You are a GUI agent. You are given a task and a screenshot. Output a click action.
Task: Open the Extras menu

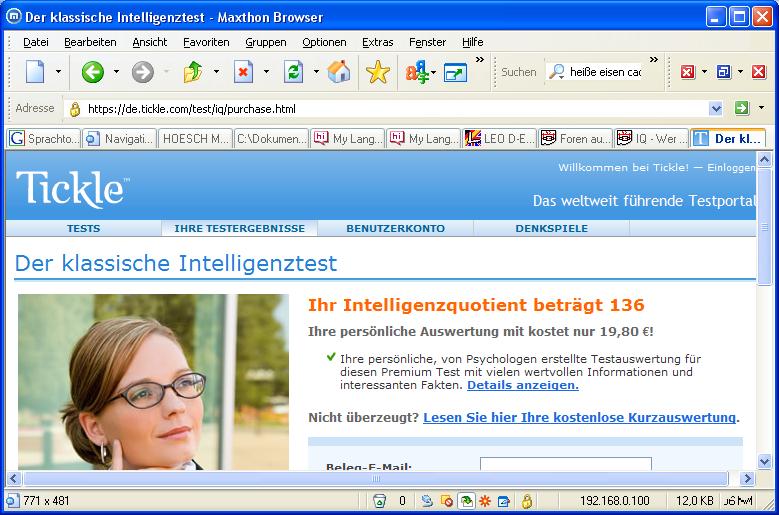pos(378,42)
